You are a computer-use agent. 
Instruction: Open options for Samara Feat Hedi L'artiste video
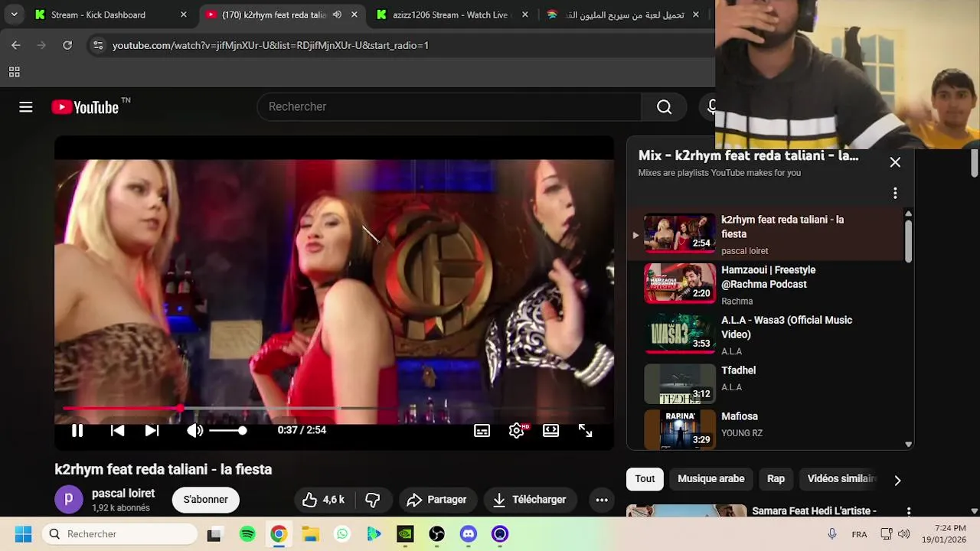click(909, 511)
